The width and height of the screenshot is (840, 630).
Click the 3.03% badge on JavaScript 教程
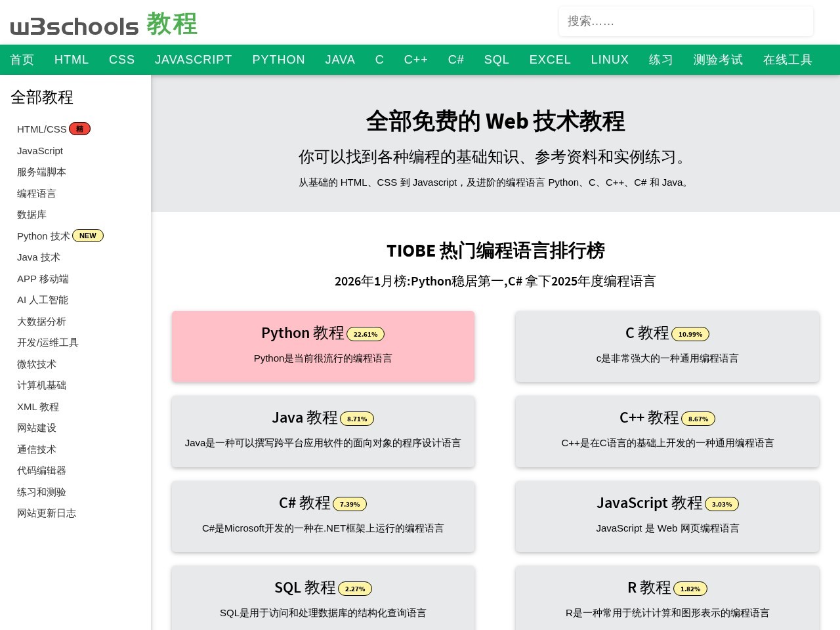722,504
